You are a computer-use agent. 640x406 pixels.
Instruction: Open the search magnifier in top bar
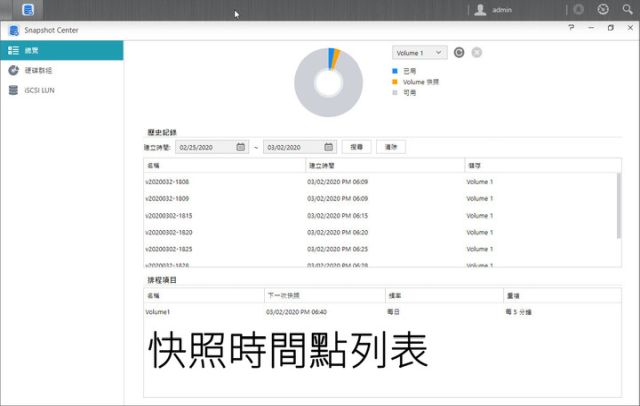click(627, 9)
